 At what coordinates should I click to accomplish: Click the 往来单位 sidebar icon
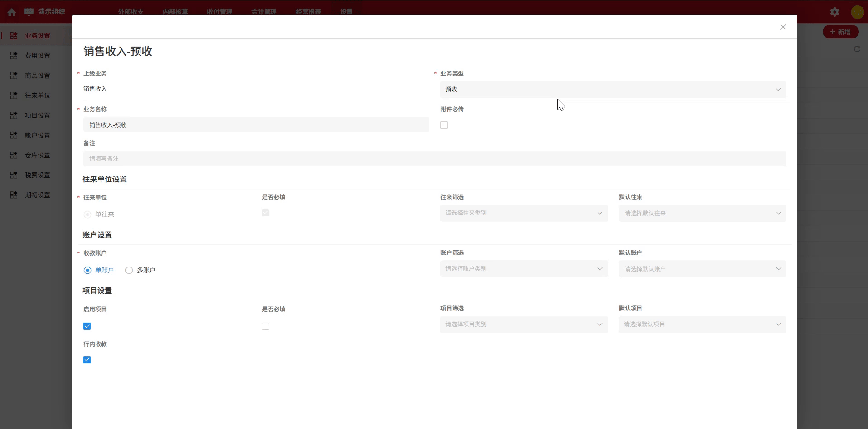(x=14, y=95)
